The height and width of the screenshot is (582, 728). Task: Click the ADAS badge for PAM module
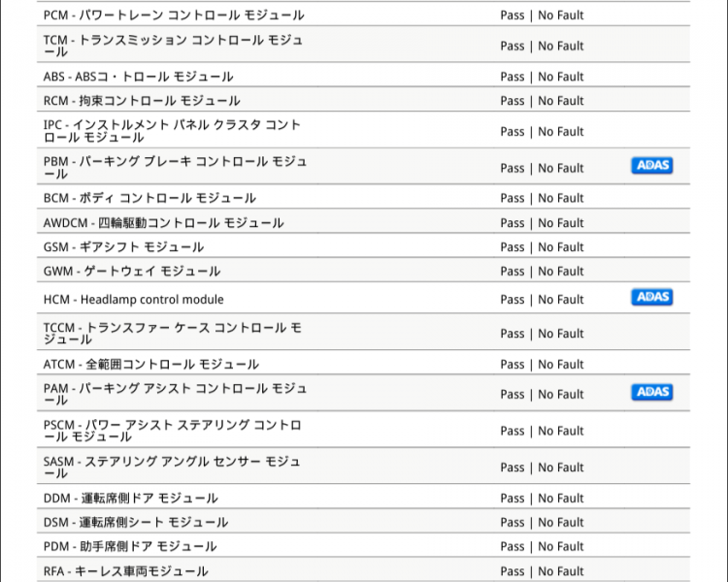pyautogui.click(x=652, y=392)
